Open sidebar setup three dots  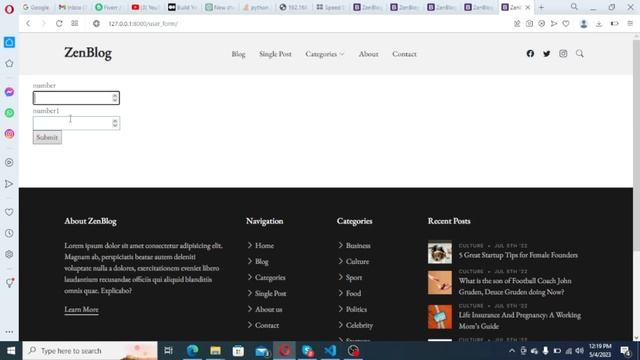9,332
